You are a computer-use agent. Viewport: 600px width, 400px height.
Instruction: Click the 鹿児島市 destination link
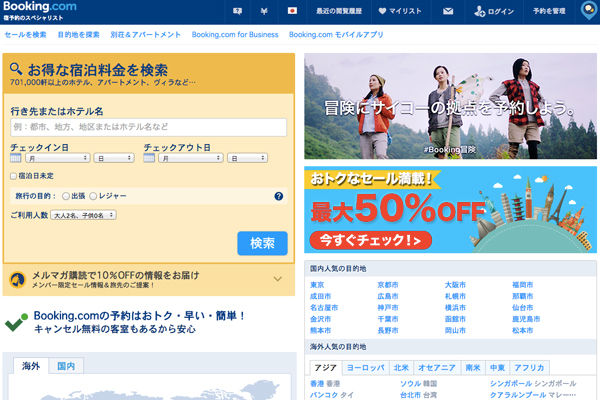(526, 319)
